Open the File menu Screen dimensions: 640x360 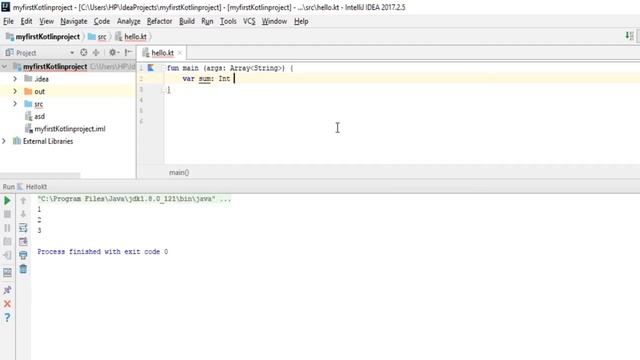[x=8, y=21]
